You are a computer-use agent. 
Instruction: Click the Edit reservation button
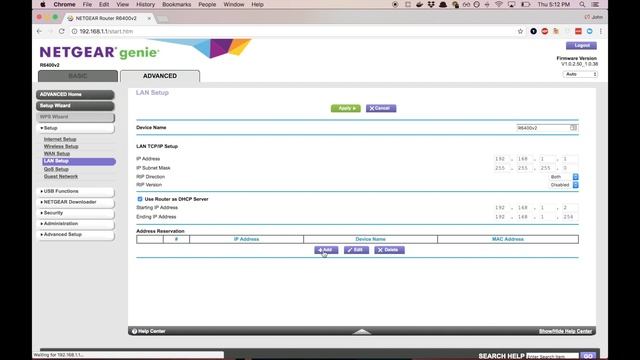[x=356, y=250]
